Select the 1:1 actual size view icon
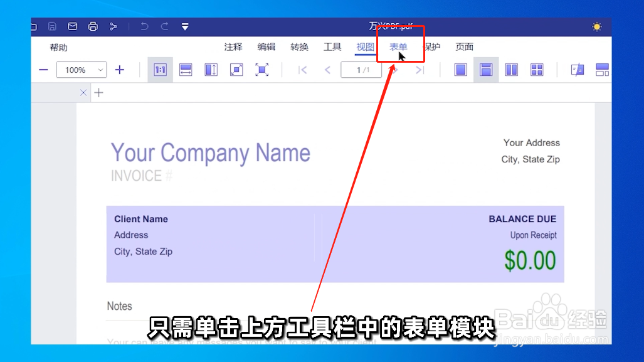644x362 pixels. [160, 70]
